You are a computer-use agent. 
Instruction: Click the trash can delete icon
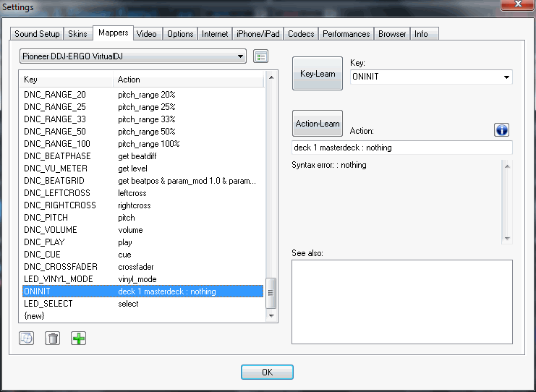tap(52, 338)
